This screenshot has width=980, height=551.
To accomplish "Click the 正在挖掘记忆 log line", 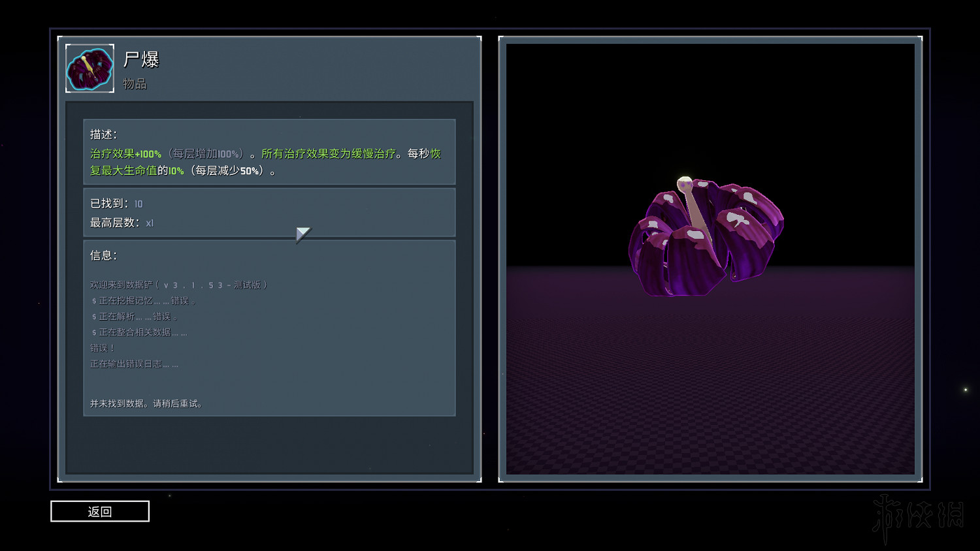I will (x=144, y=301).
